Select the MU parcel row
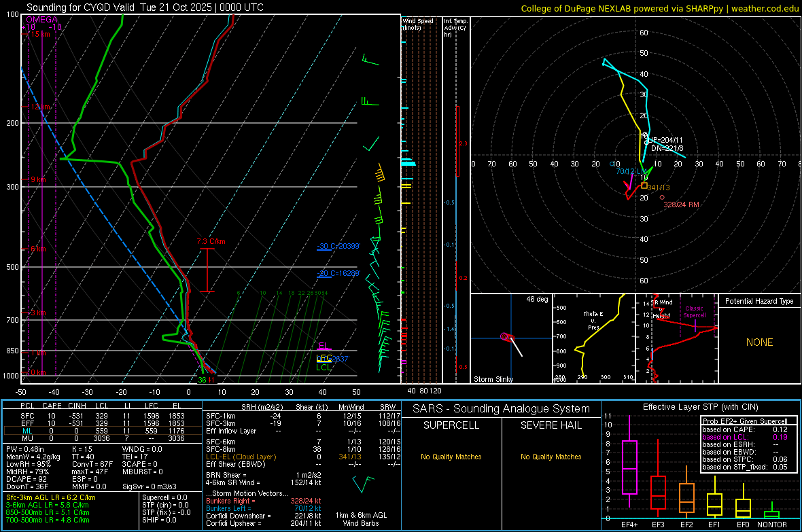 coord(103,438)
